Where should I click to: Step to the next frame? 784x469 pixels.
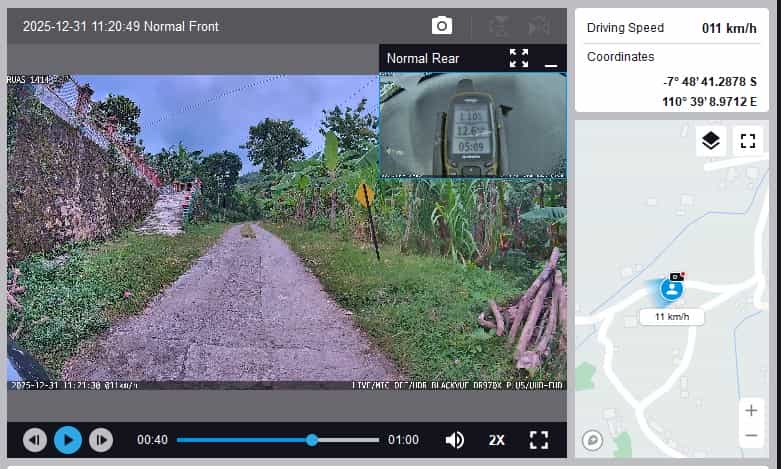tap(101, 440)
